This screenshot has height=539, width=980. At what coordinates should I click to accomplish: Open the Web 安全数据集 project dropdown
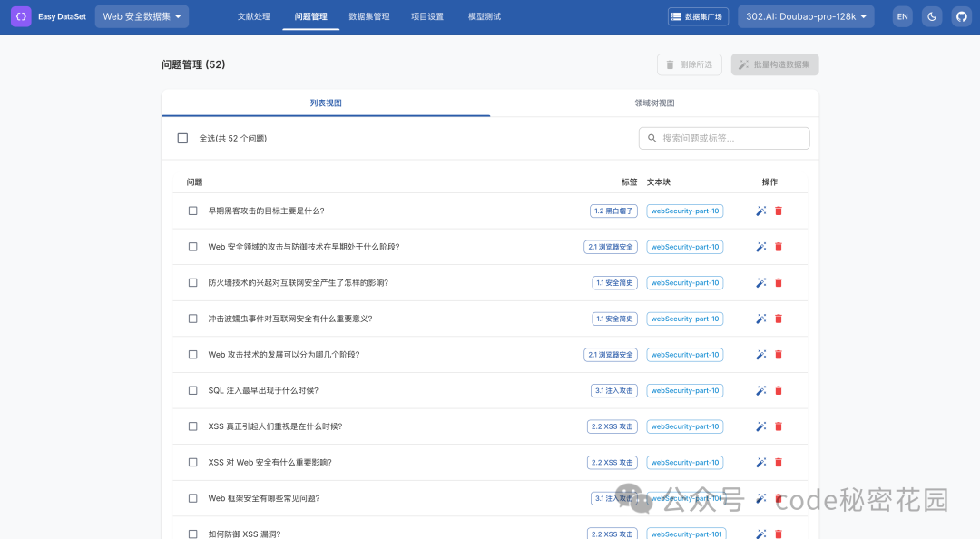(x=142, y=16)
